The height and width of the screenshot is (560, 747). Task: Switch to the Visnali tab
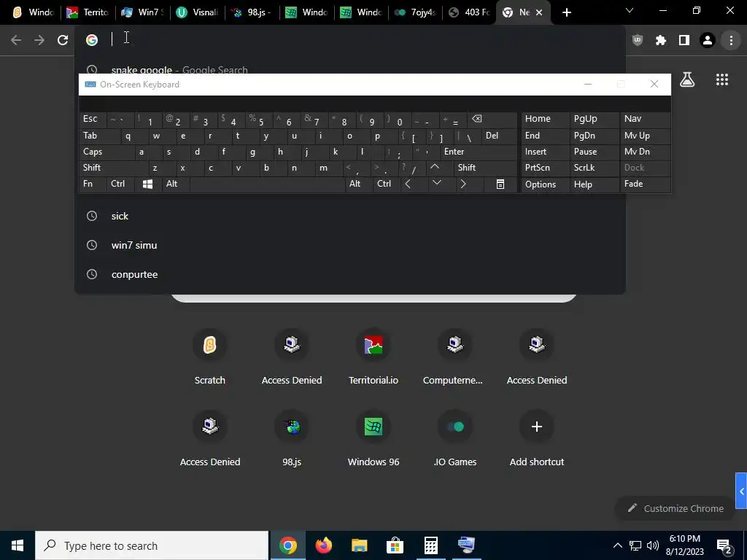[x=197, y=12]
